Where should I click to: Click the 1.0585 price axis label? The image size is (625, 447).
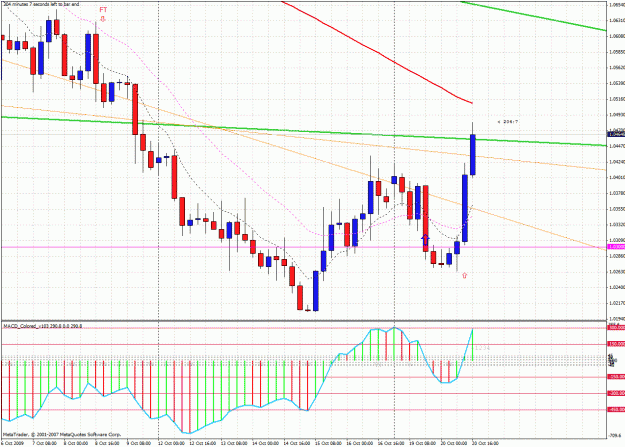(617, 52)
